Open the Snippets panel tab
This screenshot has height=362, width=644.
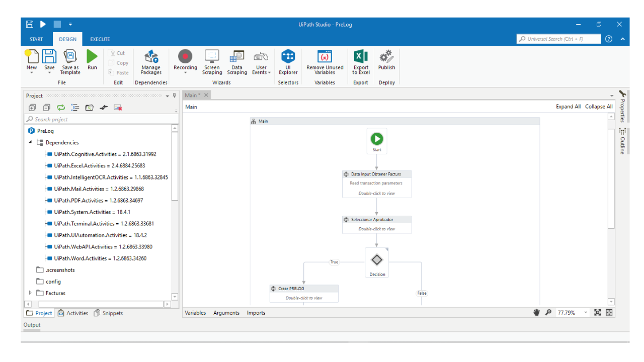tap(108, 313)
